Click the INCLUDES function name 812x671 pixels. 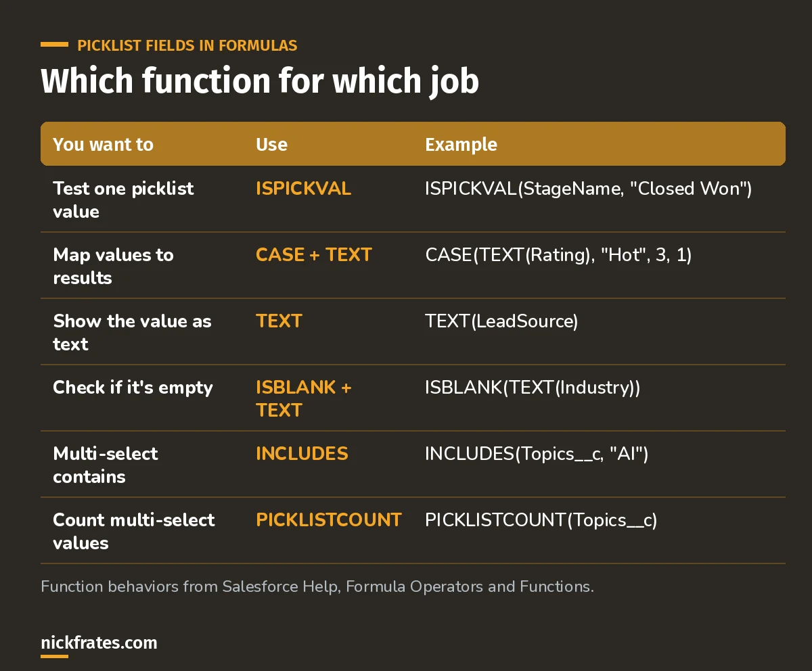[x=302, y=453]
